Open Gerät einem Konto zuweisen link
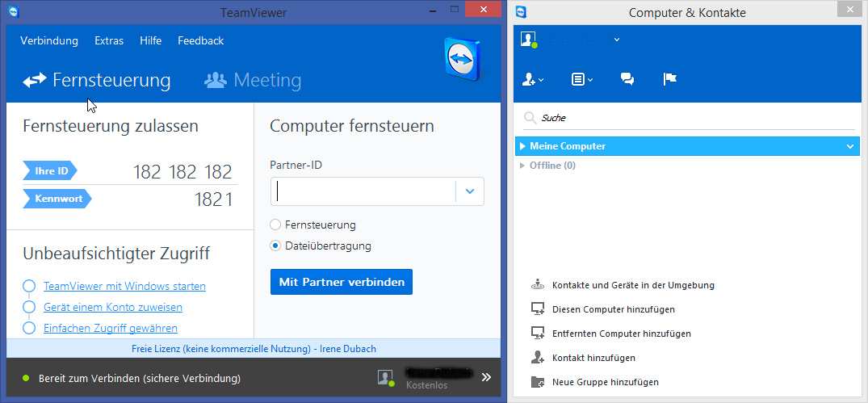 coord(113,307)
